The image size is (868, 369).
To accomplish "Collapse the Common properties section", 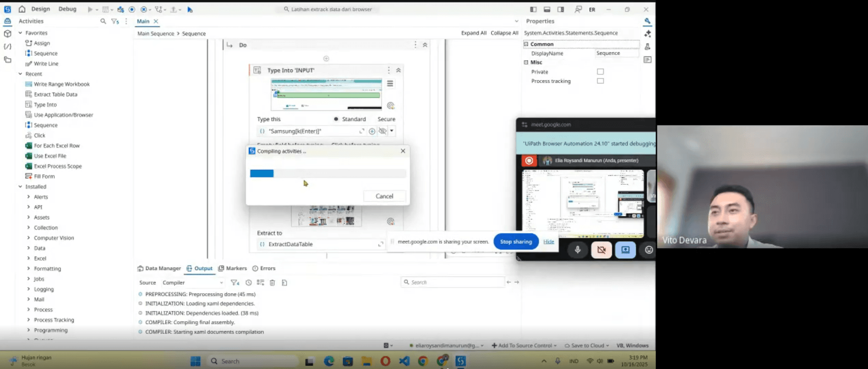I will [x=526, y=44].
